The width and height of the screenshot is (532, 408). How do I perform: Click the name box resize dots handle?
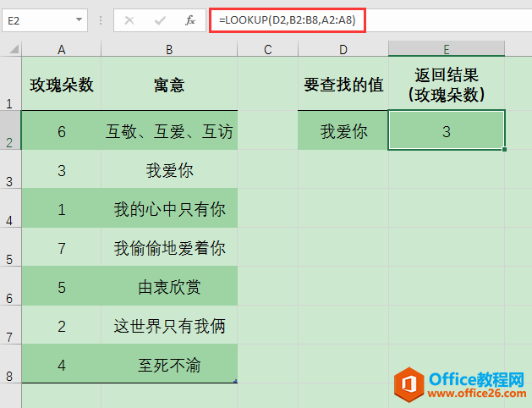coord(101,20)
